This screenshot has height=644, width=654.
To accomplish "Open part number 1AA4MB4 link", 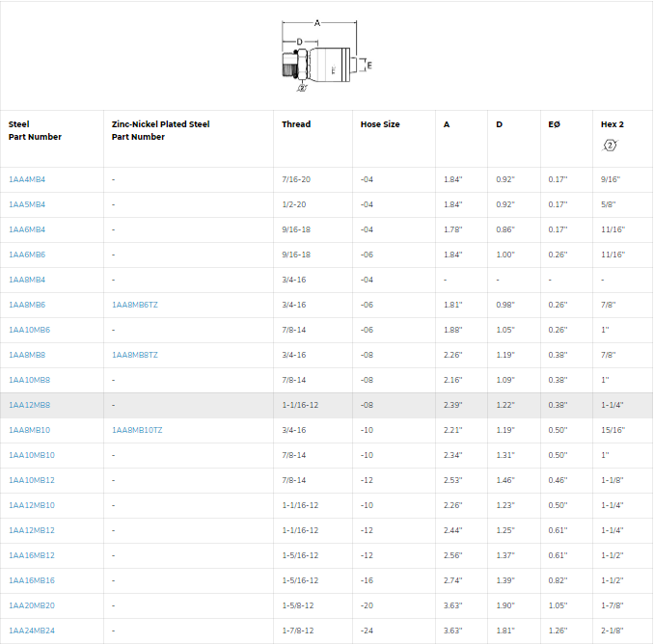I will click(x=27, y=179).
